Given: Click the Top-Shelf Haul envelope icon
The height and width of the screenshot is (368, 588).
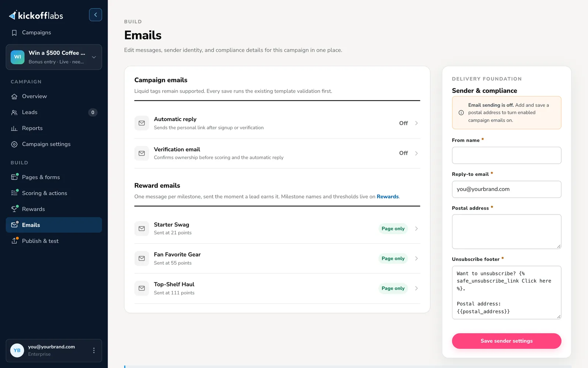Looking at the screenshot, I should (141, 288).
